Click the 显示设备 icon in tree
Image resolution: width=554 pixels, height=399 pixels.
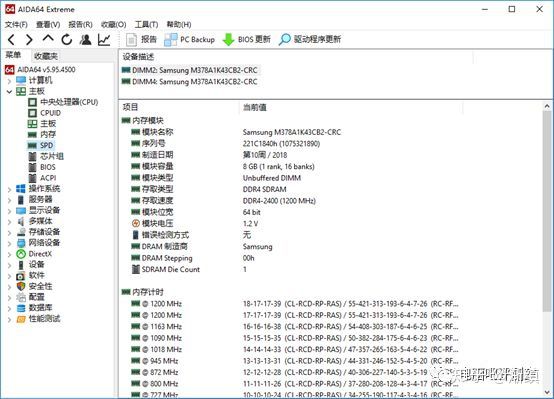[x=21, y=211]
